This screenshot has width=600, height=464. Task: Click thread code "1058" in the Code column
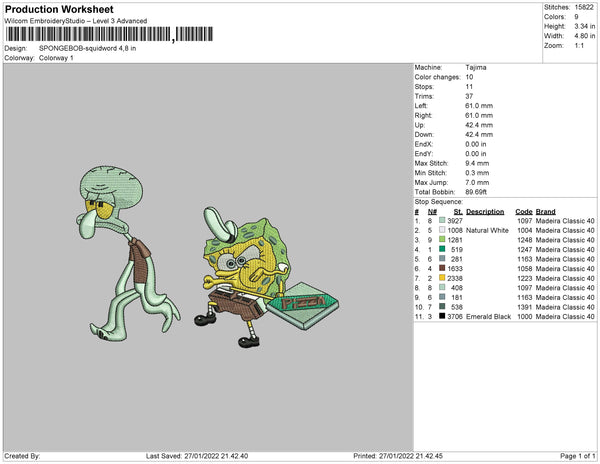pyautogui.click(x=525, y=269)
